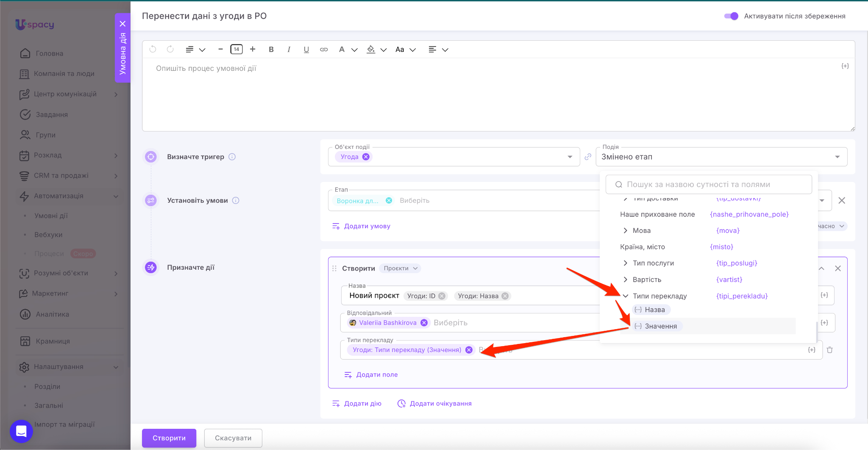The height and width of the screenshot is (450, 868).
Task: Delete the Типи перекладу field with trash icon
Action: (830, 350)
